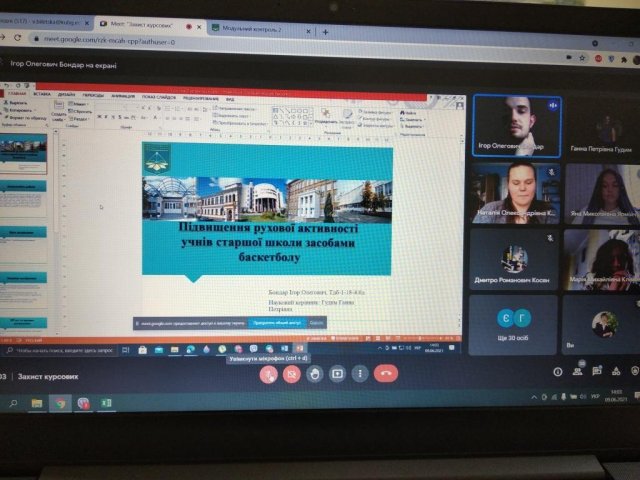Viewport: 640px width, 480px height.
Task: Raise hand in the meeting
Action: point(314,373)
